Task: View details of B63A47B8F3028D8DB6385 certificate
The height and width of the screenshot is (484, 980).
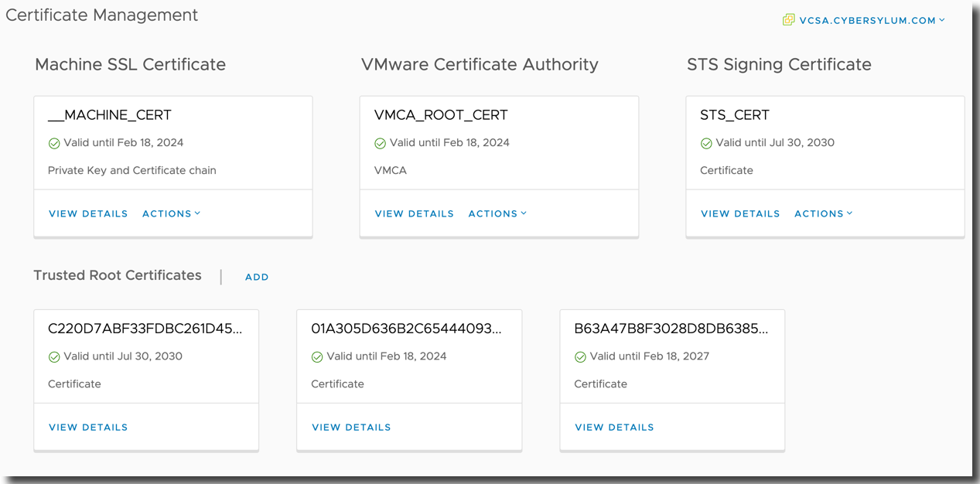Action: click(x=614, y=427)
